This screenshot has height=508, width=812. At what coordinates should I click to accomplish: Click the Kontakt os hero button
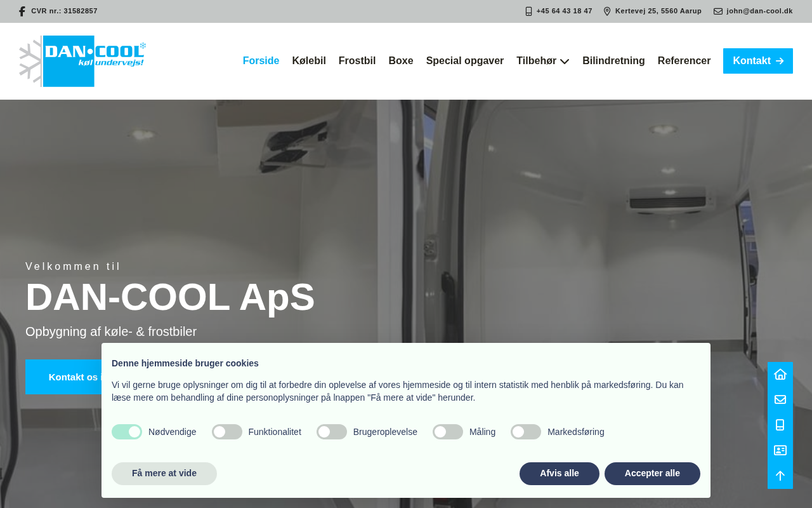[x=63, y=377]
